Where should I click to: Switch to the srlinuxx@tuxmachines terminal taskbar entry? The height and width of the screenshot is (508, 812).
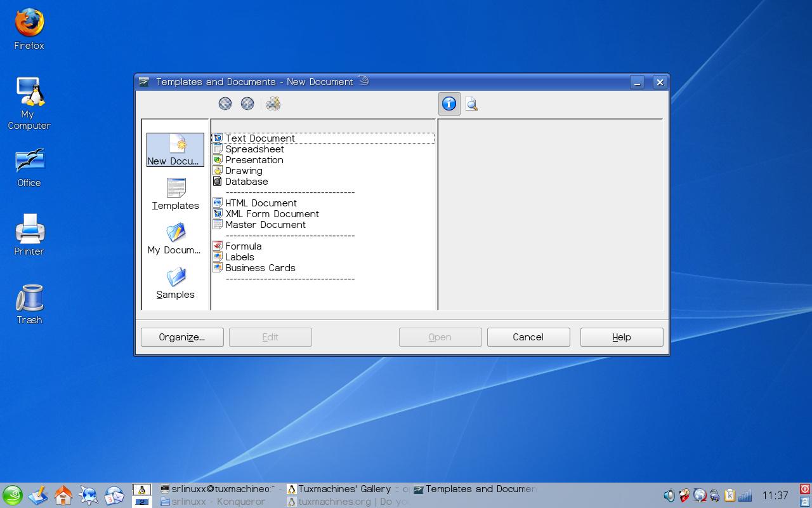[221, 489]
